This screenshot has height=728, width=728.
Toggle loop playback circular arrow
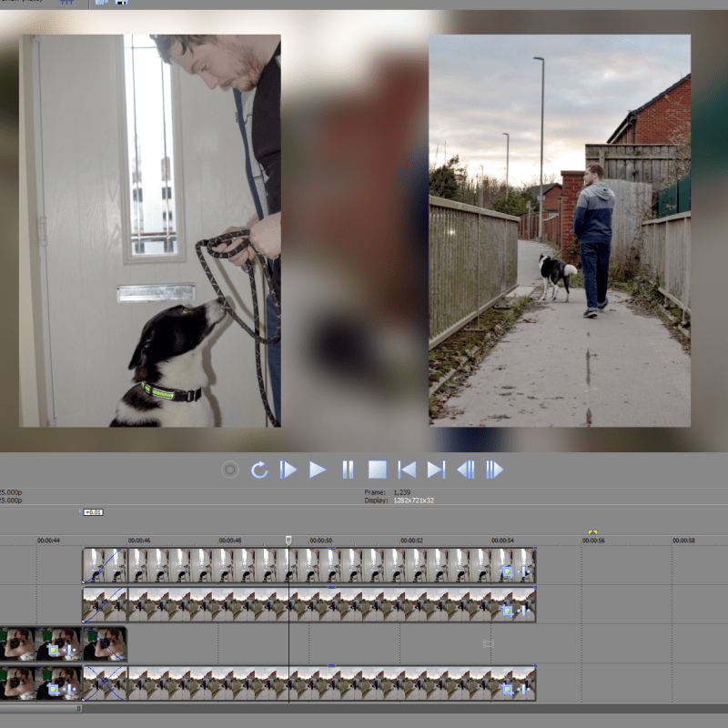pyautogui.click(x=259, y=470)
